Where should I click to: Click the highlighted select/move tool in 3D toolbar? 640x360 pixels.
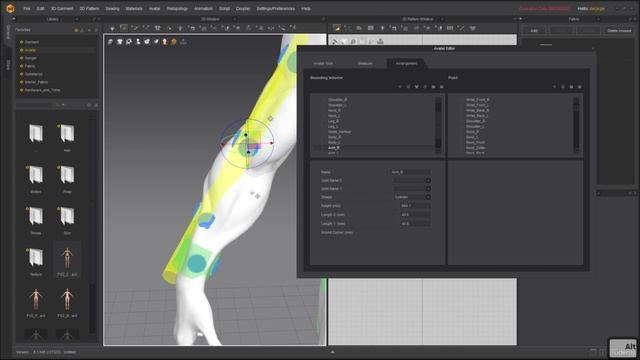coord(123,28)
